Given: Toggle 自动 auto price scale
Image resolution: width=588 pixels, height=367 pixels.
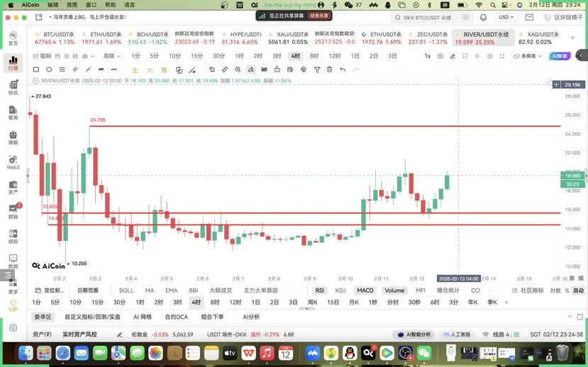Looking at the screenshot, I should click(578, 290).
